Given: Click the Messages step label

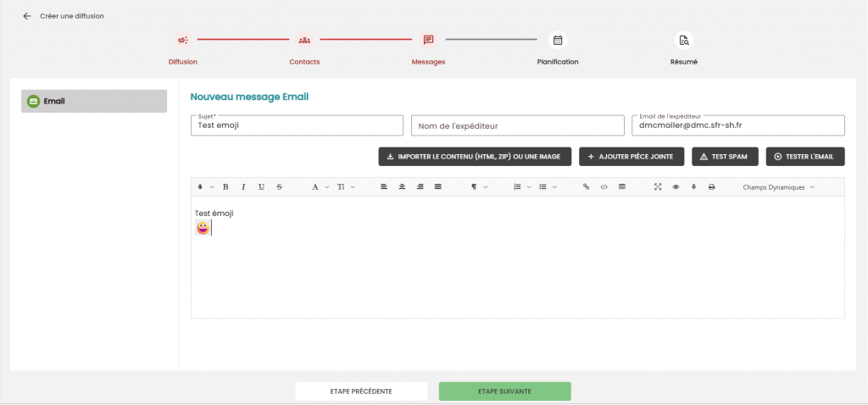Looking at the screenshot, I should coord(428,62).
